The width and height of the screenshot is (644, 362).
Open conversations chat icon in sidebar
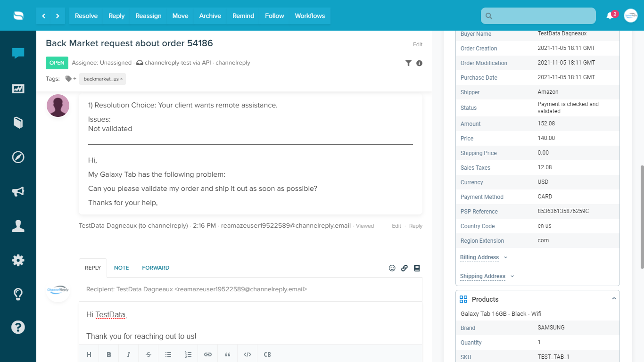click(x=18, y=53)
